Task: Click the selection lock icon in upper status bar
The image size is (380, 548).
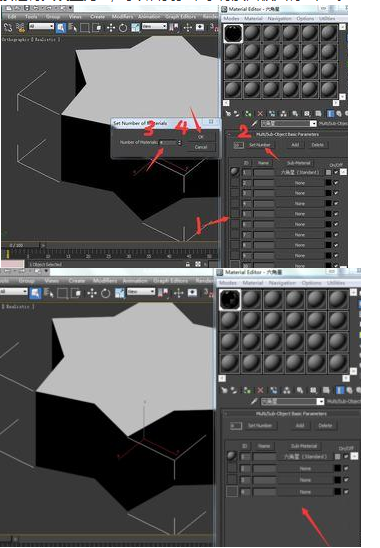Action: pos(188,264)
